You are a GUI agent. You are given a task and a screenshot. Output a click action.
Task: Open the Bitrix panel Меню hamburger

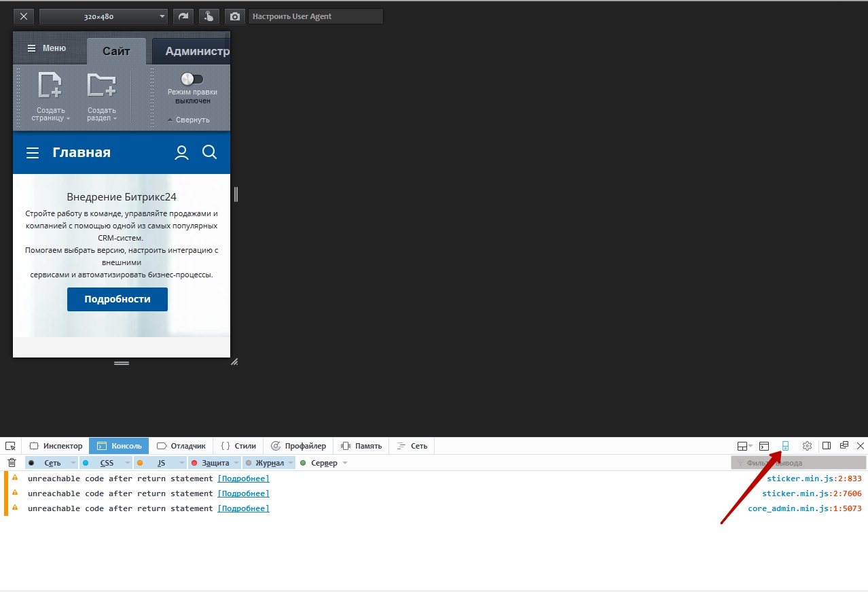coord(46,48)
